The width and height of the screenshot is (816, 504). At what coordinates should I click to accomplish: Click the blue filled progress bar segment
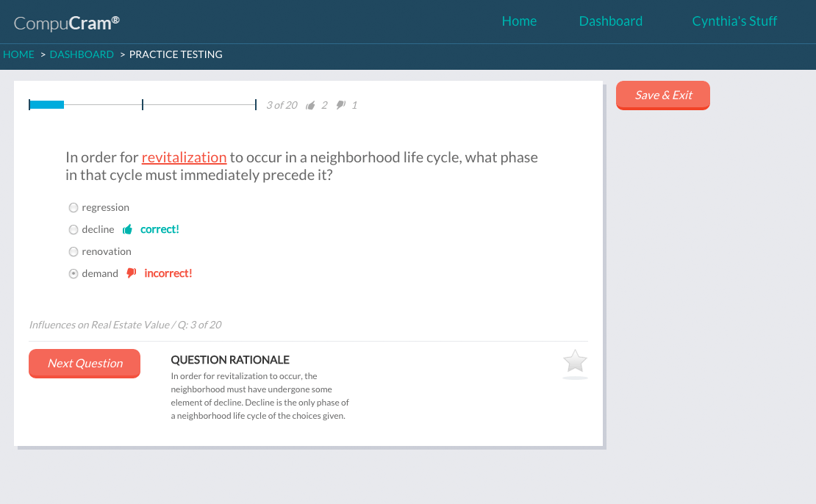47,105
